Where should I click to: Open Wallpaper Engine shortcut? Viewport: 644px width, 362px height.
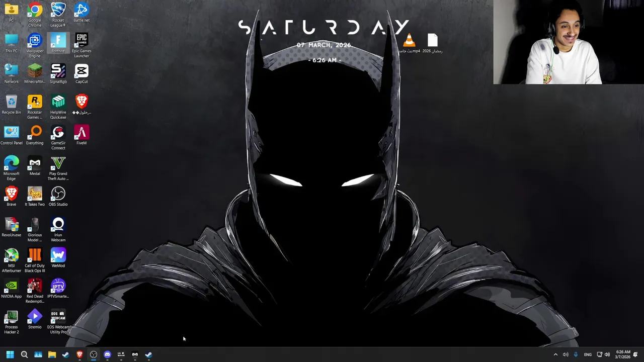35,46
